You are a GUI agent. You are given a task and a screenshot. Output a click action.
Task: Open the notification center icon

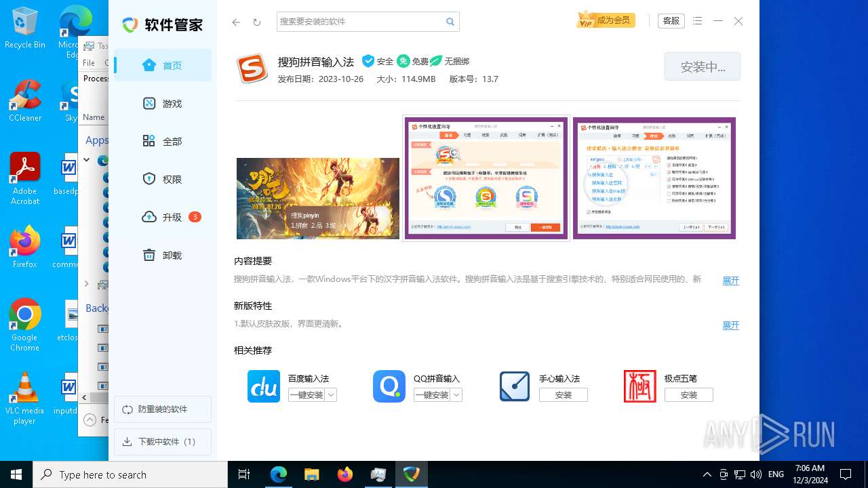846,474
